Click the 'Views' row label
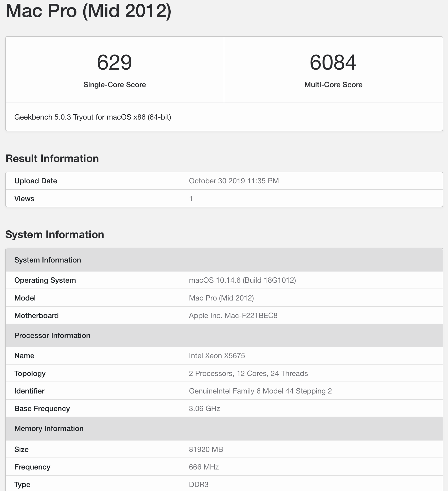Screen dimensions: 448x491 (x=24, y=199)
